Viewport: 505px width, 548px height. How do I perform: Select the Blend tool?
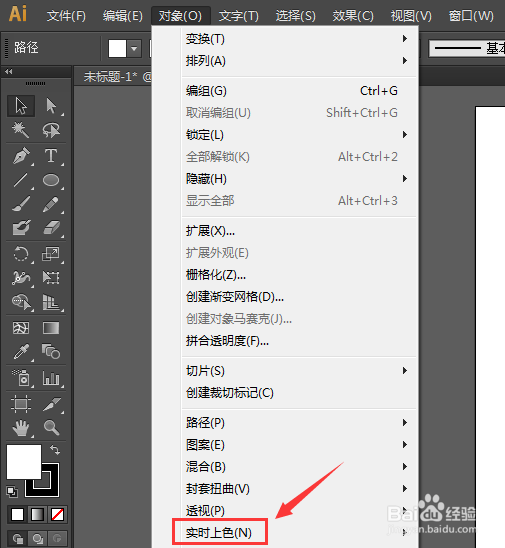pyautogui.click(x=51, y=352)
